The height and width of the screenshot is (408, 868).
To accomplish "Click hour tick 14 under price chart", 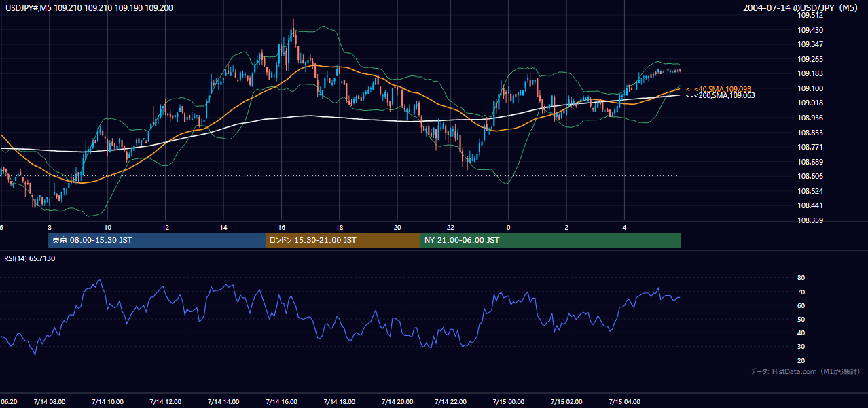I will coord(223,227).
